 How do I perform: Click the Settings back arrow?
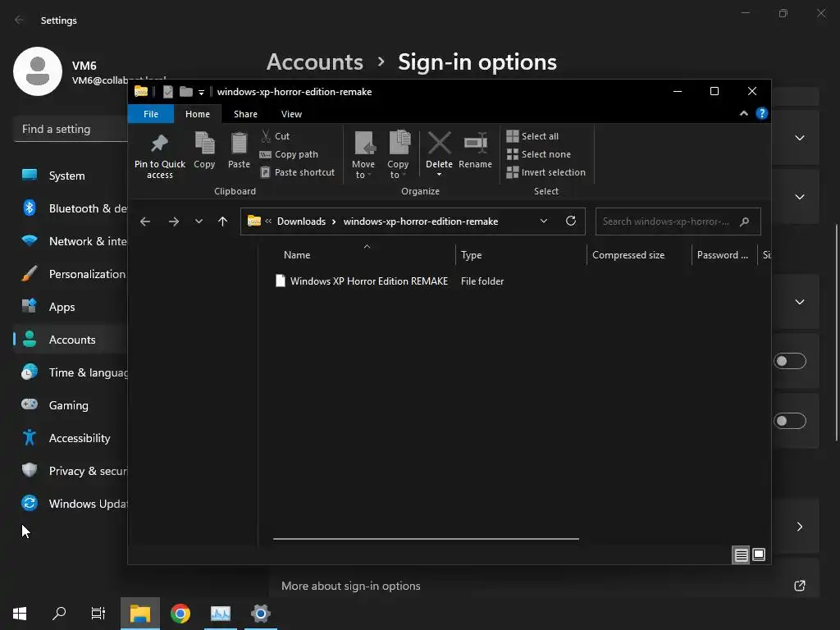[20, 20]
